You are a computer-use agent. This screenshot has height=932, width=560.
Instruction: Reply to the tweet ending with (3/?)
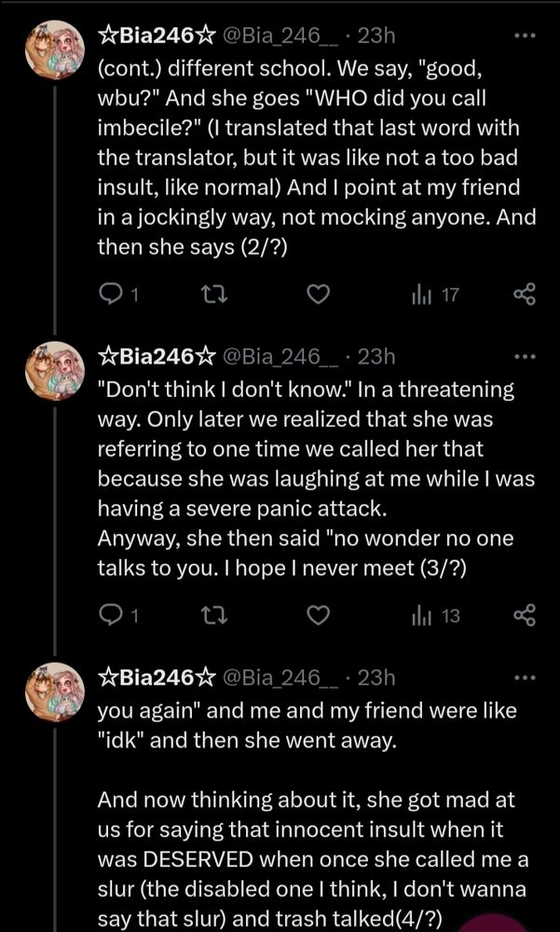pyautogui.click(x=111, y=616)
